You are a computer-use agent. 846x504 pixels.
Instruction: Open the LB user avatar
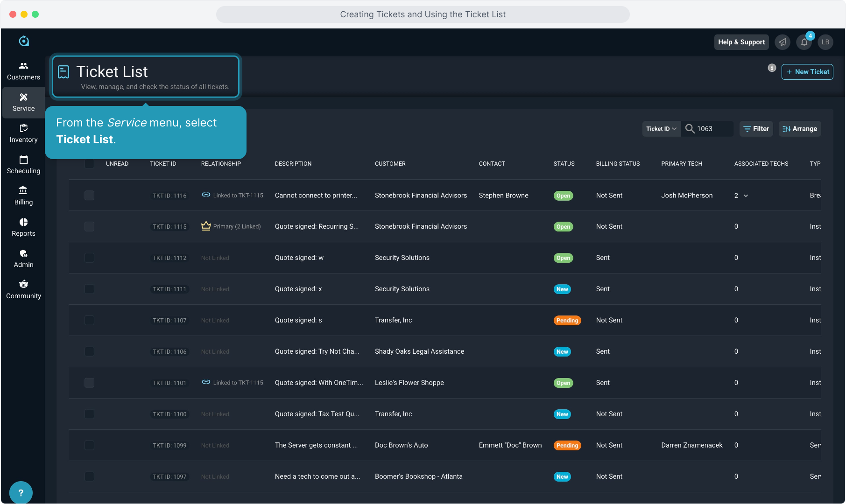coord(825,42)
